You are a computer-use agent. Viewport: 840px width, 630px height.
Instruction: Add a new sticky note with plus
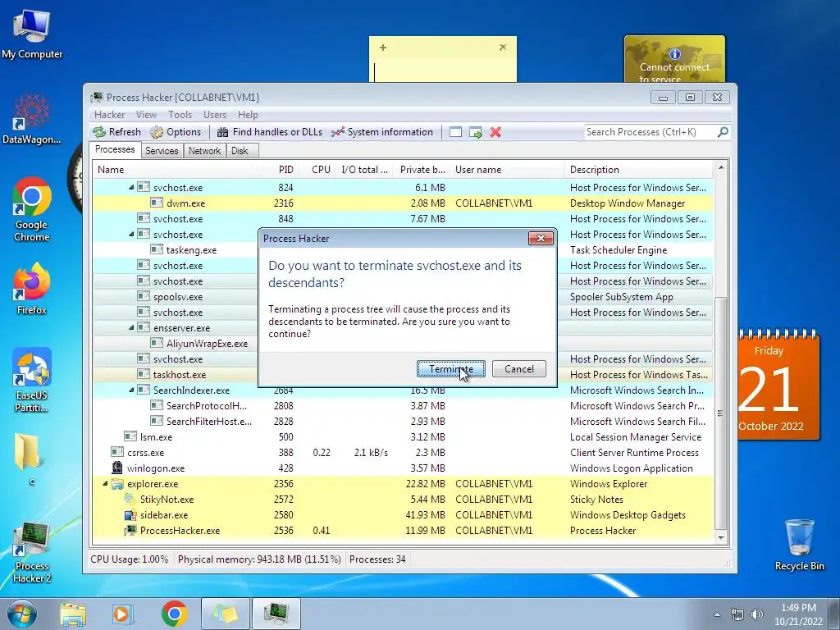382,47
